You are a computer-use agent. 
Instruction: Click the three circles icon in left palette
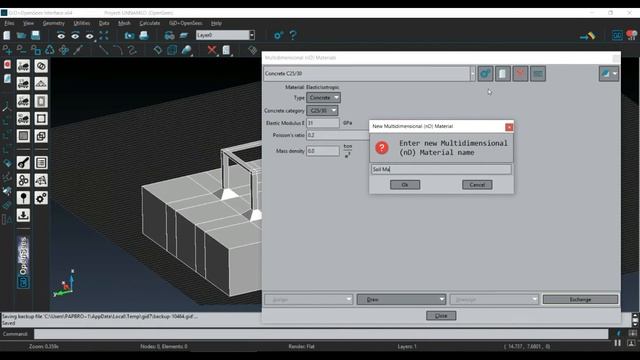pos(23,180)
